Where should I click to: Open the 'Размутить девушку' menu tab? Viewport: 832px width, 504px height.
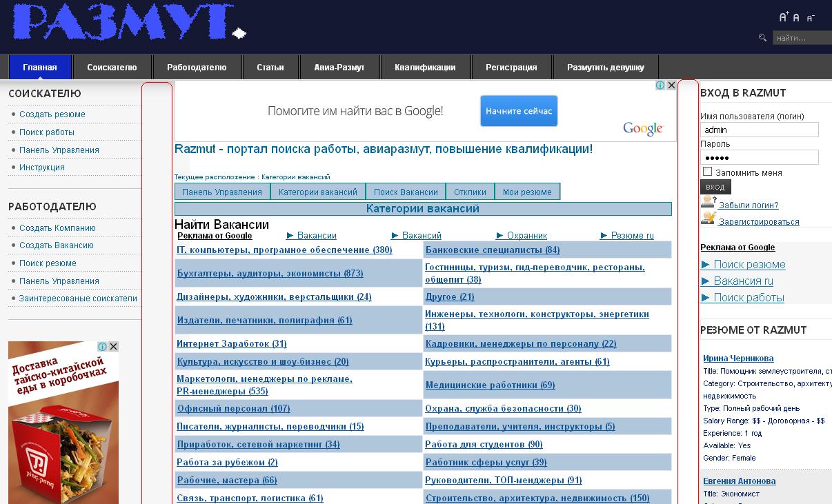[606, 67]
